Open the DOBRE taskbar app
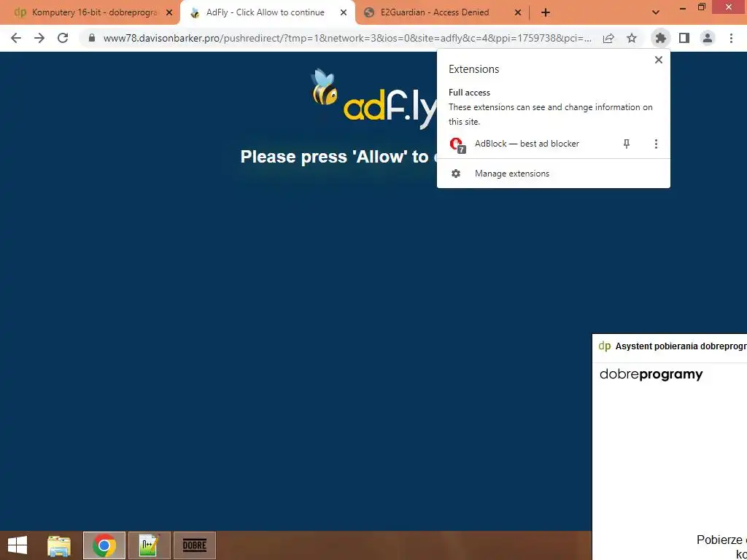 pos(194,545)
